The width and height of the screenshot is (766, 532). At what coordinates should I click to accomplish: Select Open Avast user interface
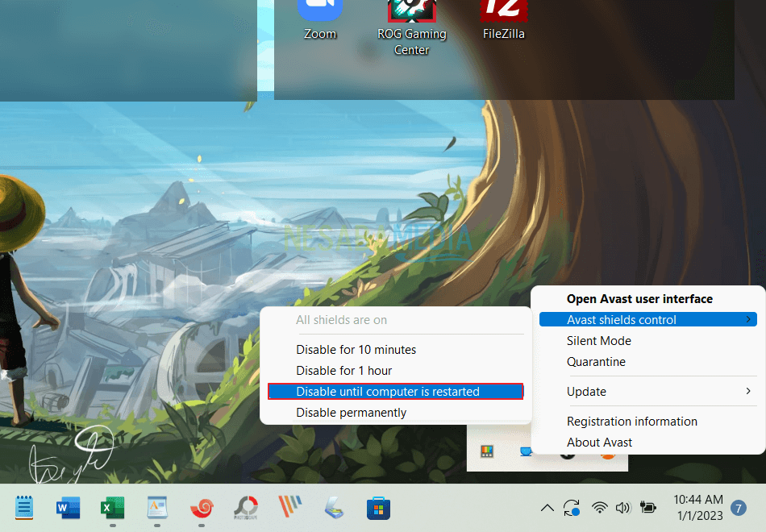pyautogui.click(x=639, y=299)
